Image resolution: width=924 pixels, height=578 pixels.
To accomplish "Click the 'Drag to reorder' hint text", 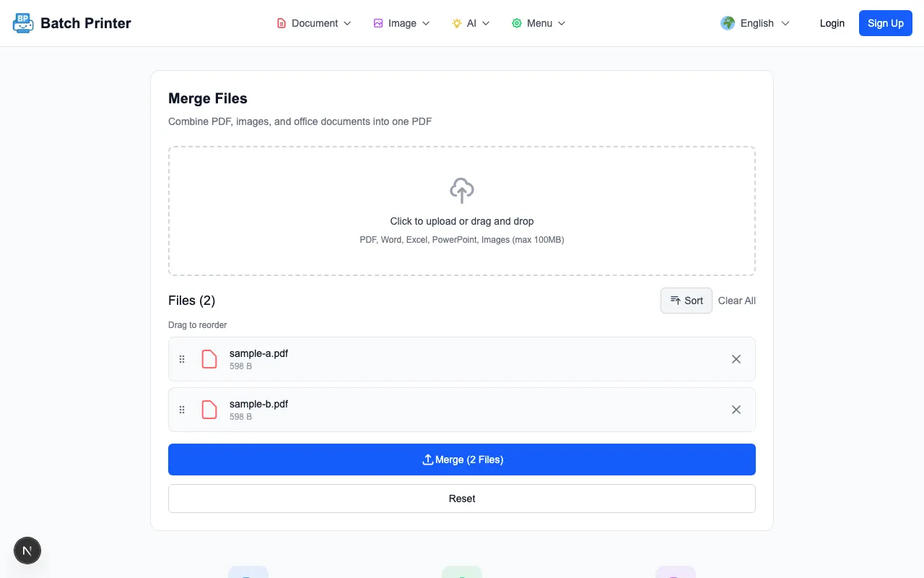I will pyautogui.click(x=198, y=325).
